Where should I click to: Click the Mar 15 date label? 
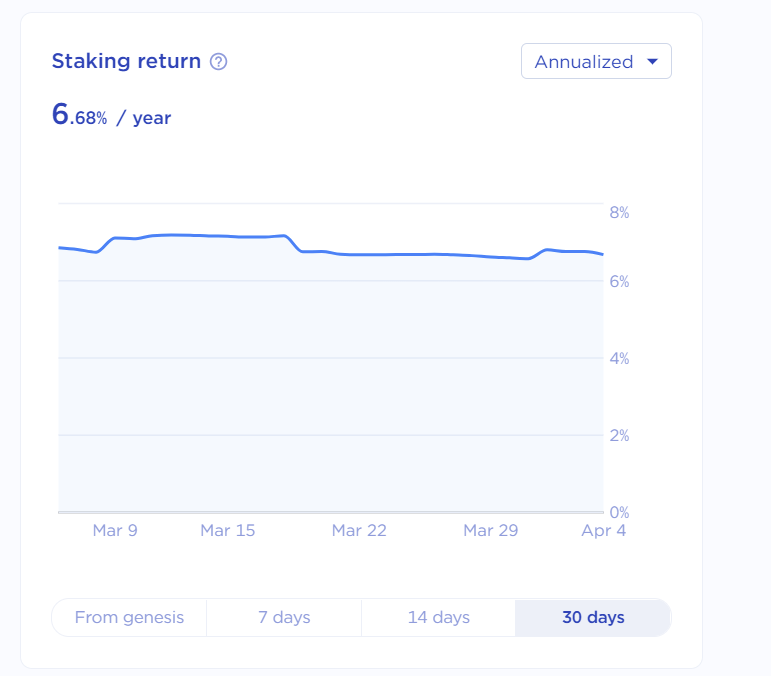click(228, 531)
